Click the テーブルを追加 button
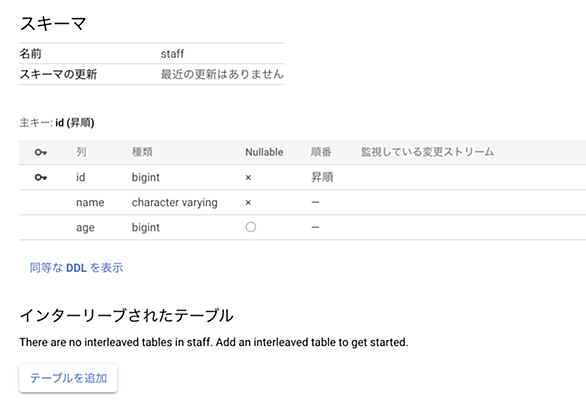586x417 pixels. click(68, 379)
